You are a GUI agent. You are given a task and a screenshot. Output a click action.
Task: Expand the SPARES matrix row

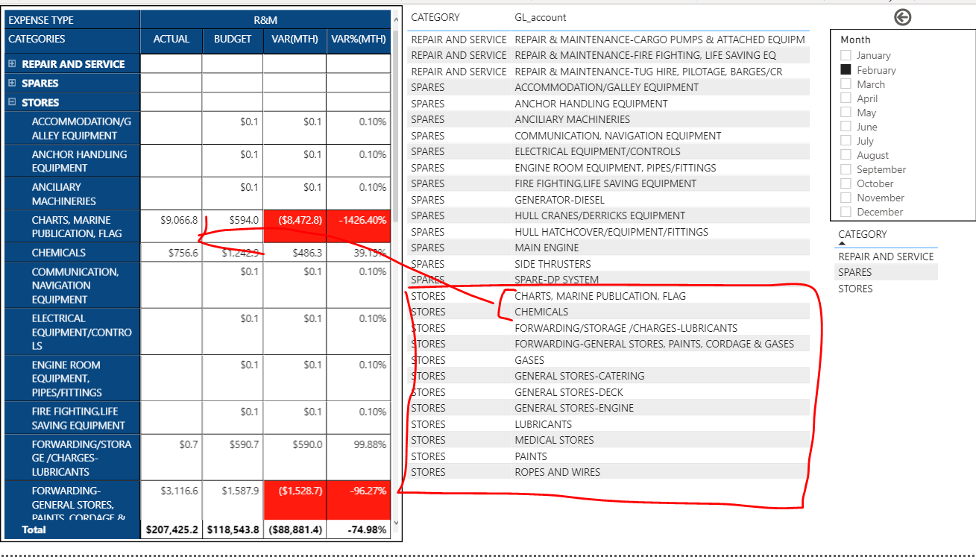[x=12, y=83]
